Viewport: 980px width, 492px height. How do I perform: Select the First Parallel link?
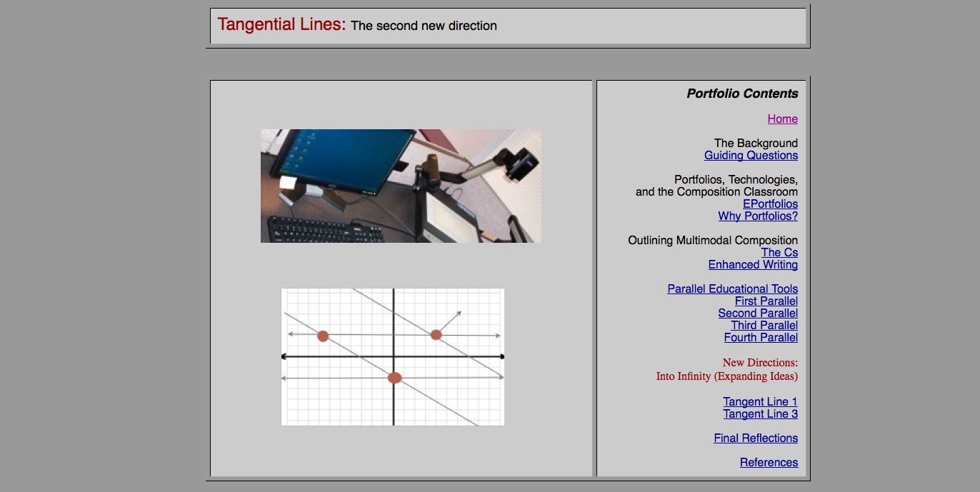(x=766, y=301)
